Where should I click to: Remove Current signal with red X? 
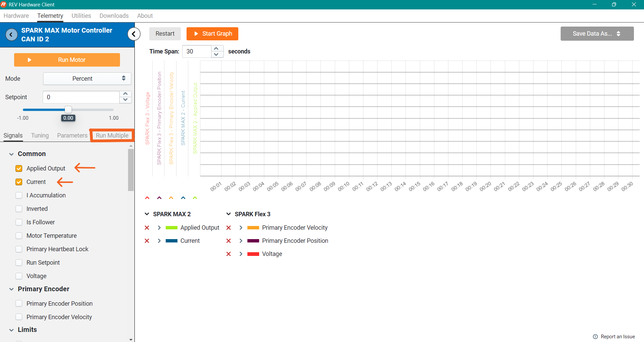(147, 241)
